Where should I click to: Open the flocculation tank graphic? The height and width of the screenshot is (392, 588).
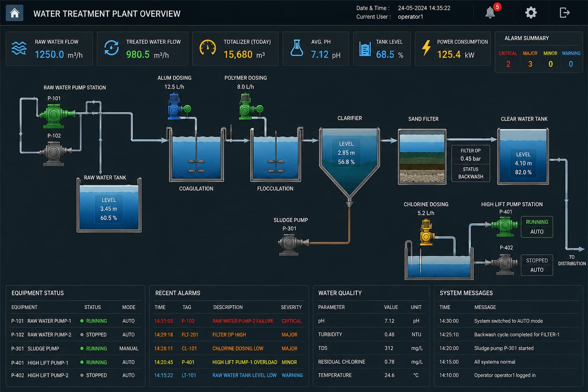tap(276, 155)
